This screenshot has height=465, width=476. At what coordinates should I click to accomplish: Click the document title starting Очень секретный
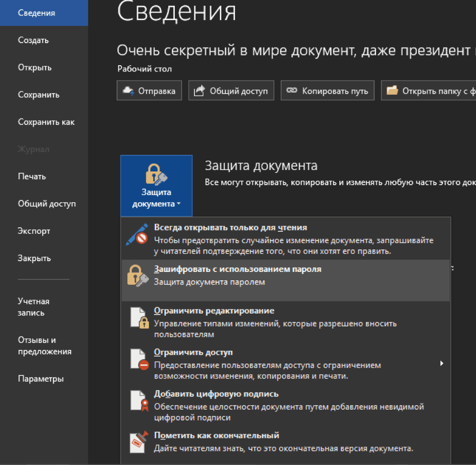(x=296, y=50)
